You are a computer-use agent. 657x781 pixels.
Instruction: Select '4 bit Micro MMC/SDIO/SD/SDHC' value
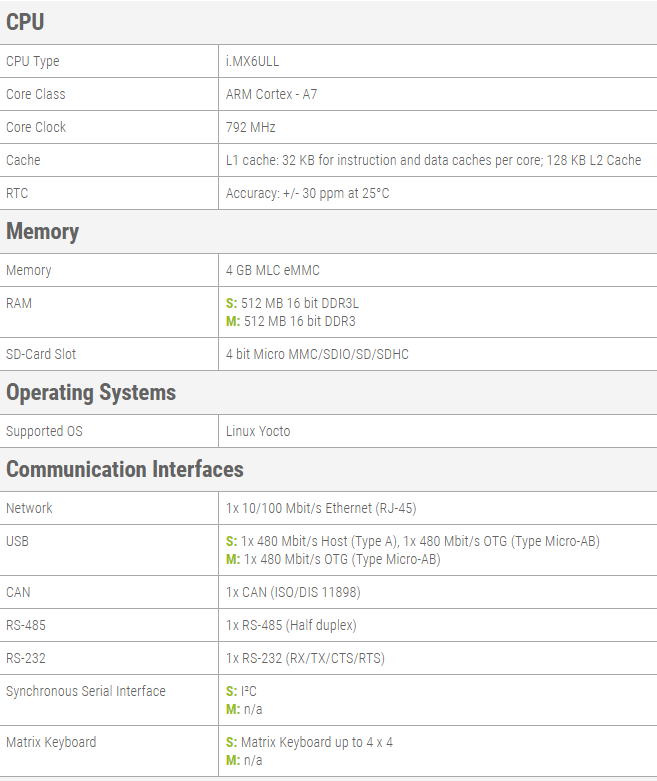[x=317, y=354]
